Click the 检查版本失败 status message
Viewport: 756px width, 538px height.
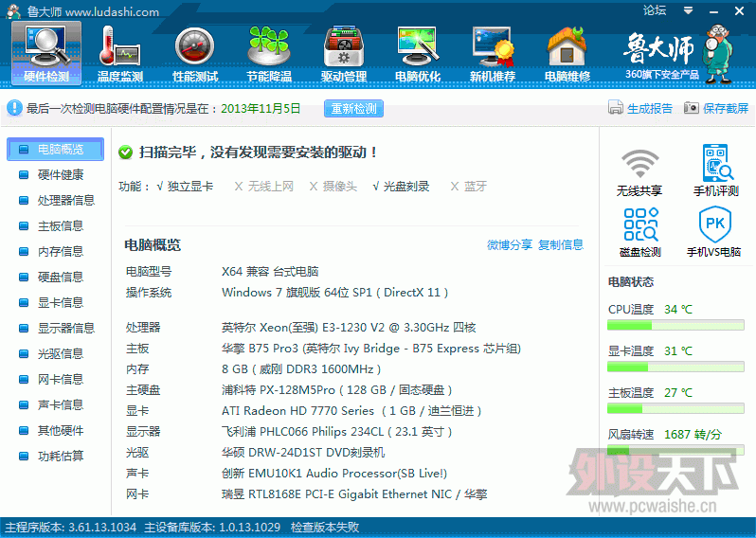coord(325,528)
